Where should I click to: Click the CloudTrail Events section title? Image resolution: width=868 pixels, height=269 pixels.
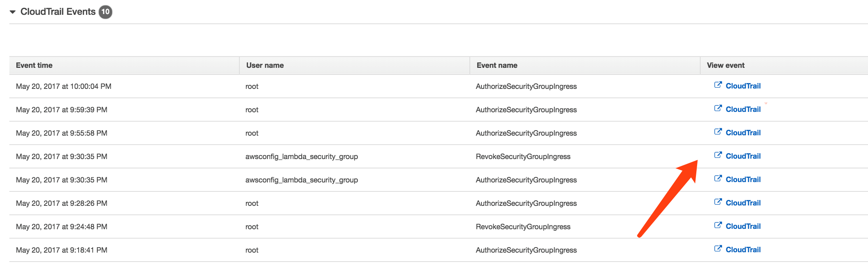[58, 12]
